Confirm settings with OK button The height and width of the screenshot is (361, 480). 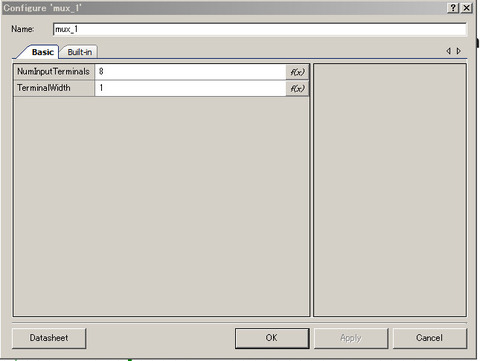coord(272,338)
